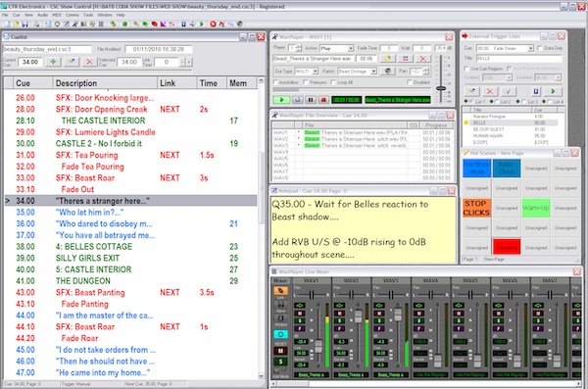Screen dimensions: 588x389
Task: Click the WavPlayer red X clear-file button
Action: pyautogui.click(x=422, y=59)
